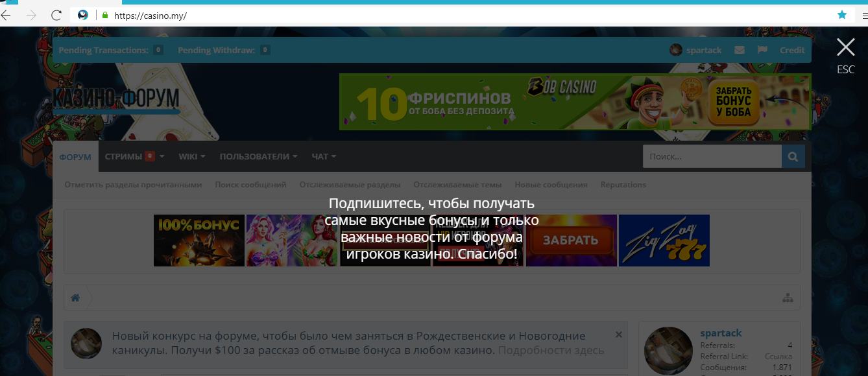Close the subscription overlay with the X icon
This screenshot has width=868, height=376.
pyautogui.click(x=845, y=47)
